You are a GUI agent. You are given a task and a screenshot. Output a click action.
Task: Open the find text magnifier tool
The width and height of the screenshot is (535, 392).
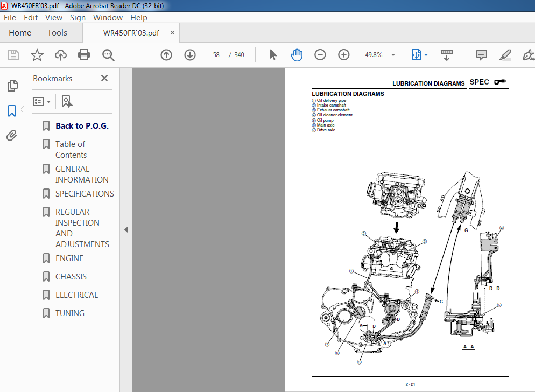(x=108, y=55)
